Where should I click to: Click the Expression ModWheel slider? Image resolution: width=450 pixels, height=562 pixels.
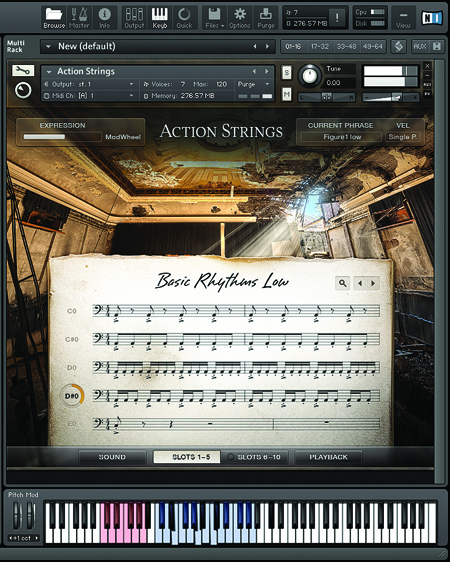tap(62, 137)
